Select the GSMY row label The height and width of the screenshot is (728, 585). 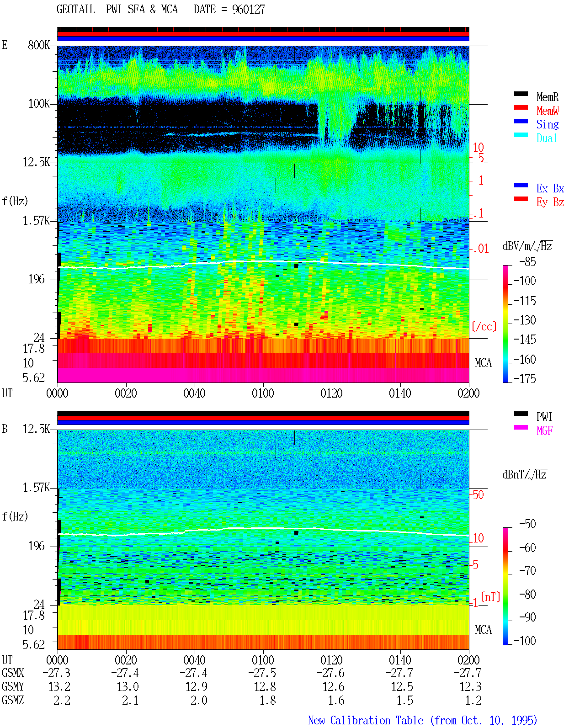coord(13,687)
